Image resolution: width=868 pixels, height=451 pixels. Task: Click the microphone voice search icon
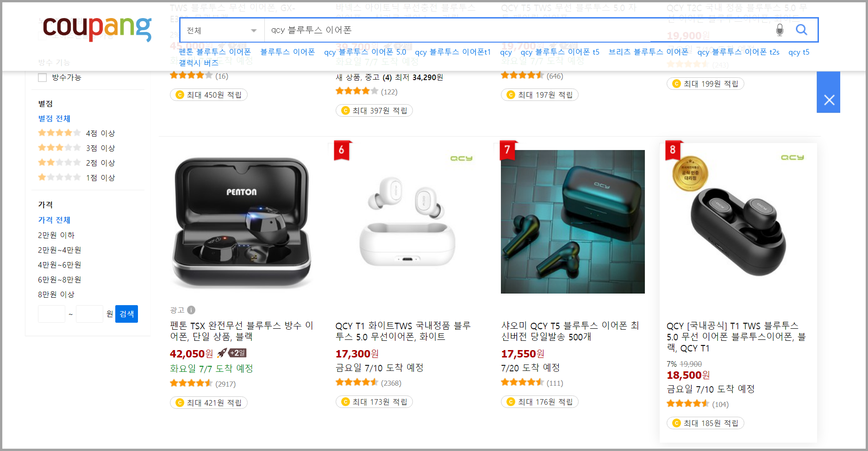(780, 30)
